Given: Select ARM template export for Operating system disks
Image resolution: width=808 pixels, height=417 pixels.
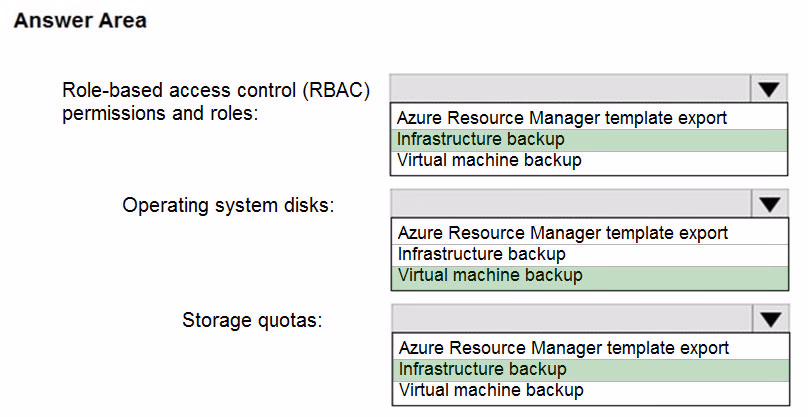Looking at the screenshot, I should (590, 233).
